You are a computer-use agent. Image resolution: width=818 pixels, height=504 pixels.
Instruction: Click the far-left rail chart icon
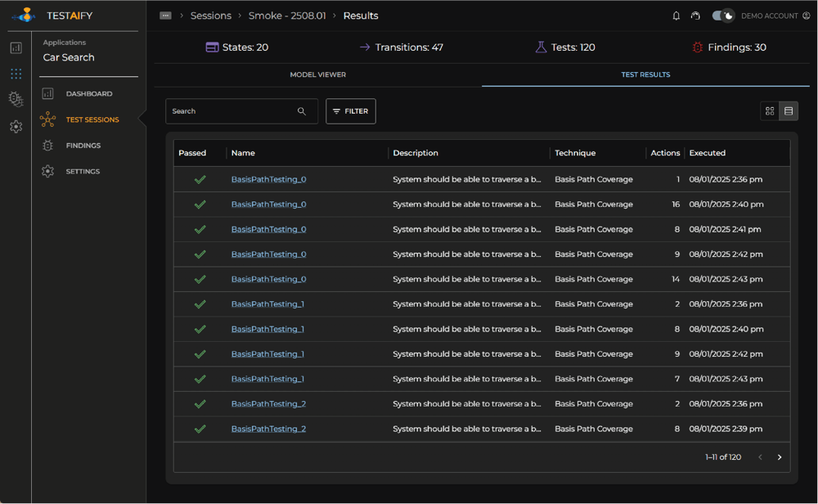pos(16,48)
